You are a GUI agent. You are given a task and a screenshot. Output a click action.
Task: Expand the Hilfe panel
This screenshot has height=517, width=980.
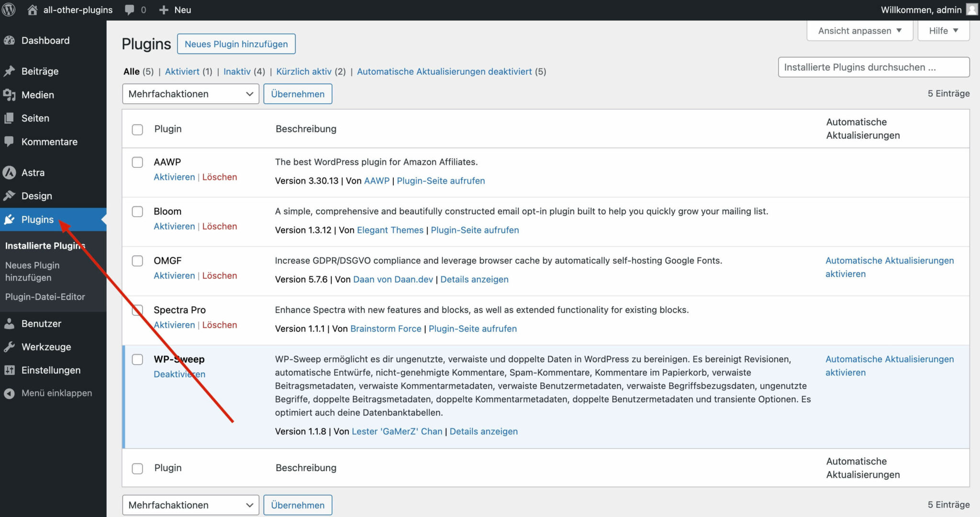point(943,30)
